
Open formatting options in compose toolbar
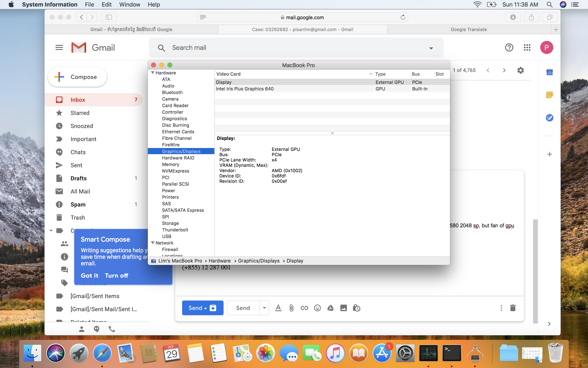(278, 308)
